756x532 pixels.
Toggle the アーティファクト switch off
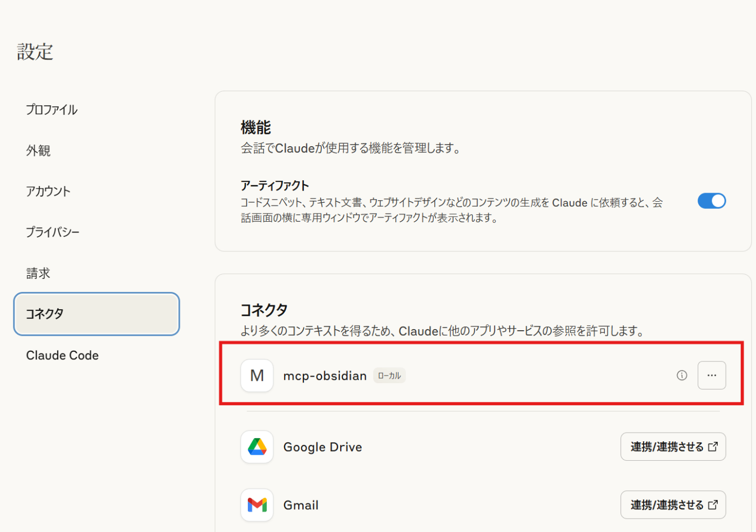(712, 201)
